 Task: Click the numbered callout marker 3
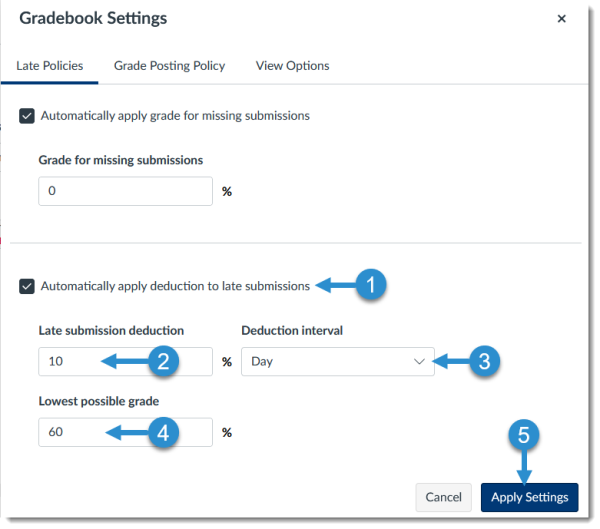(x=484, y=361)
